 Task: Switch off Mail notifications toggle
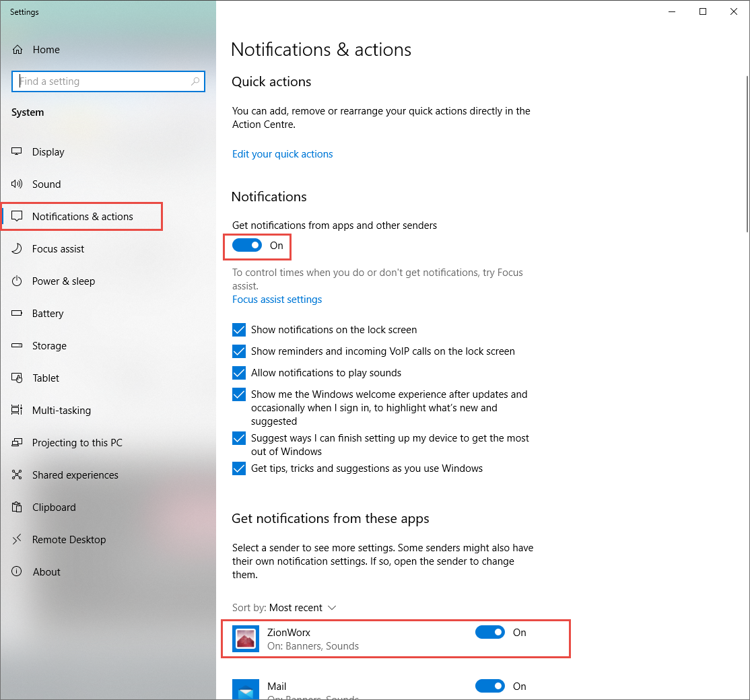490,686
